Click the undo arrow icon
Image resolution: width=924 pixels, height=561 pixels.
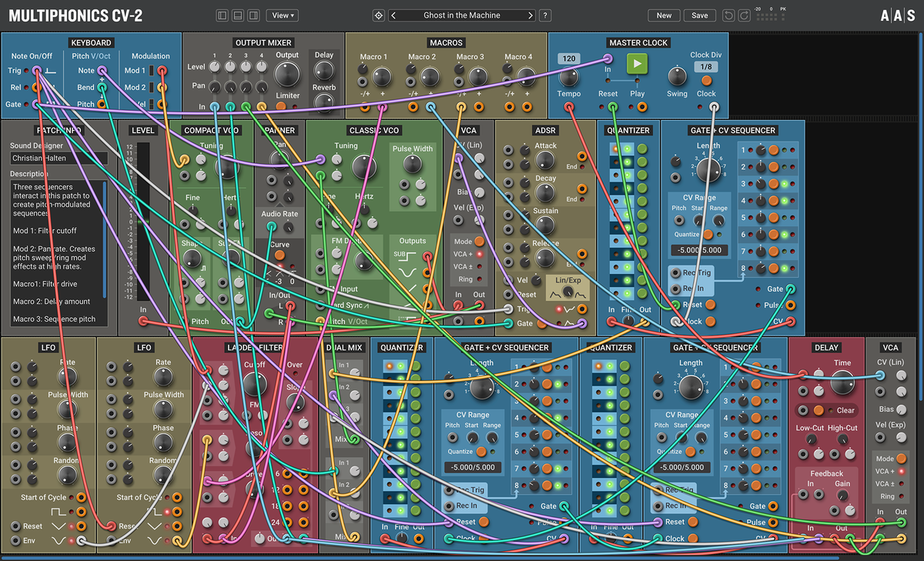tap(729, 15)
